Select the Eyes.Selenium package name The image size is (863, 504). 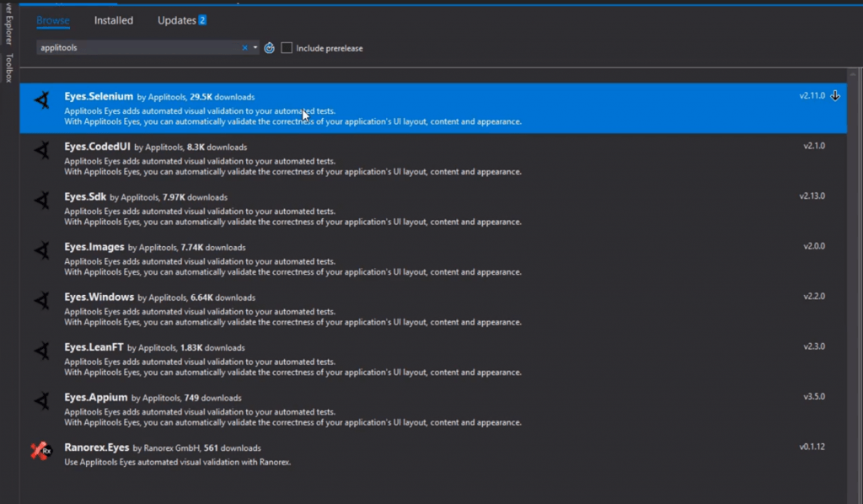click(99, 96)
